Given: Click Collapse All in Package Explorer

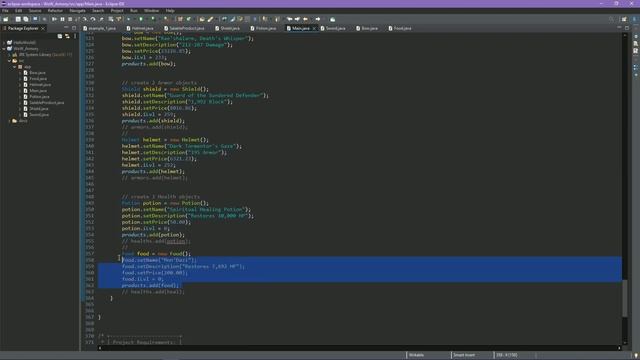Looking at the screenshot, I should [x=60, y=36].
